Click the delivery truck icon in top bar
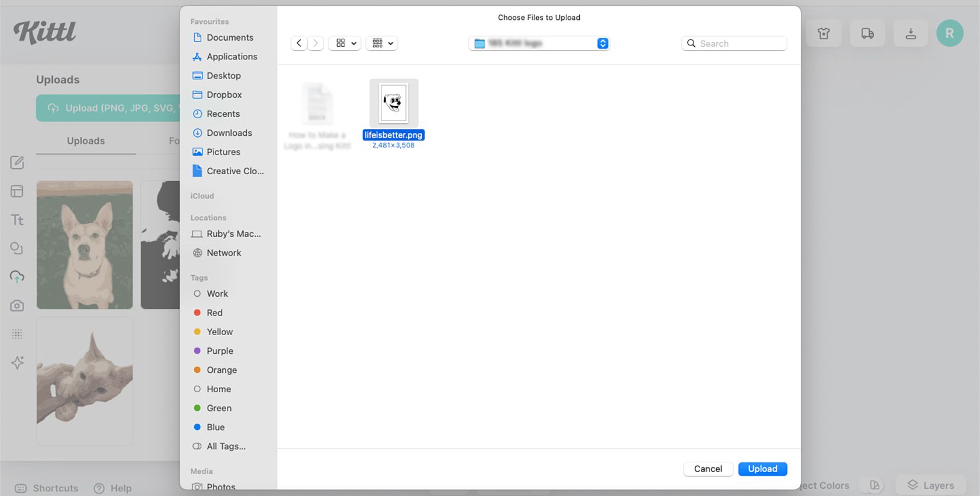Screen dimensions: 980x496 (x=867, y=34)
